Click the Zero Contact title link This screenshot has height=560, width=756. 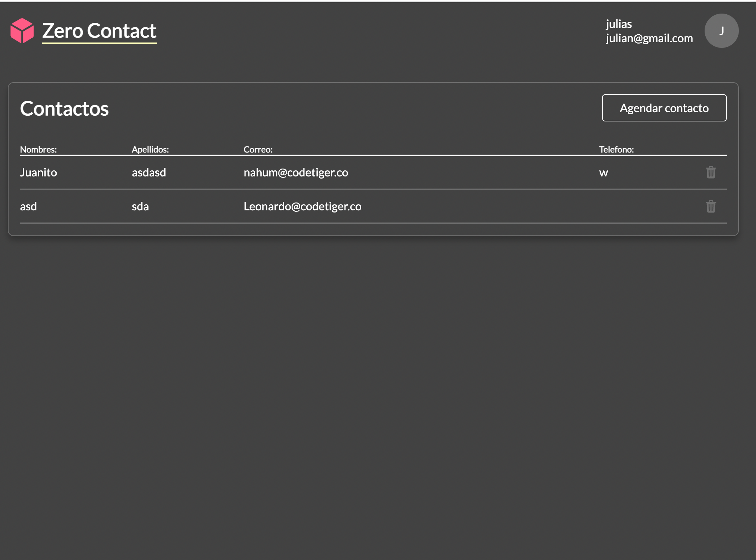(x=99, y=31)
